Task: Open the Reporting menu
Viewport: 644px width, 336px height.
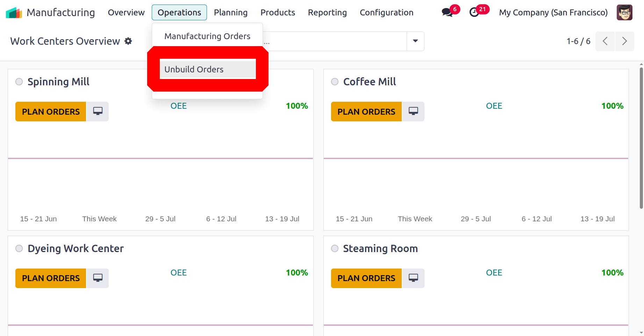Action: [327, 13]
